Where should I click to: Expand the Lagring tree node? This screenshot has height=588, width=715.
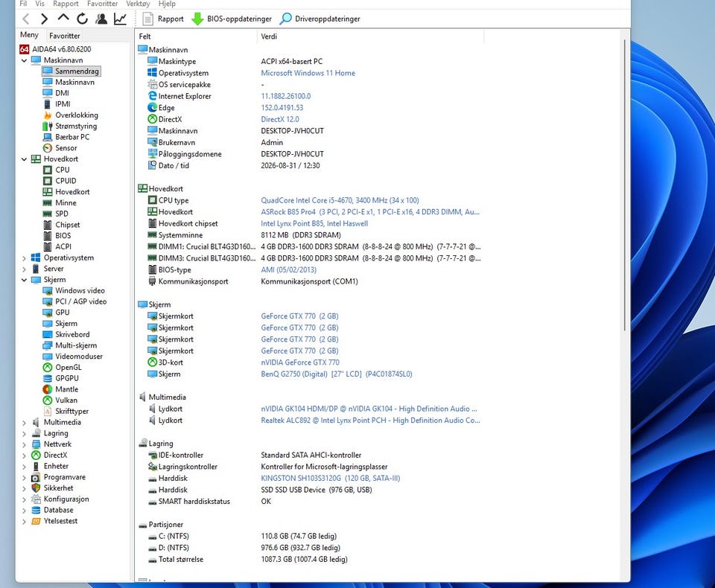pos(24,433)
